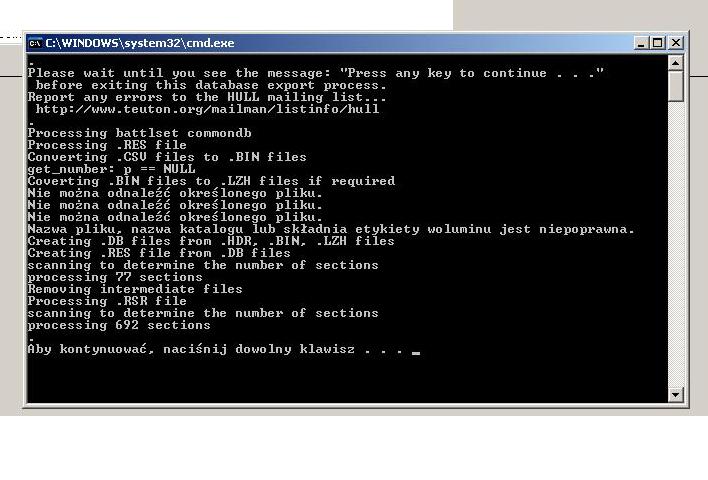Click the C:\WINDOWS\system32\cmd.exe title bar text

point(140,43)
